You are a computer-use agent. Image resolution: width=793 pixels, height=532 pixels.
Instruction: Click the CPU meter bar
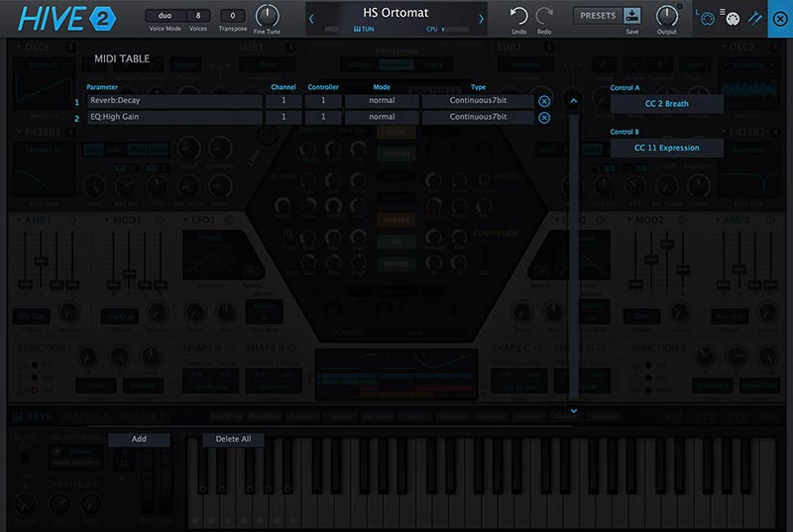[455, 30]
